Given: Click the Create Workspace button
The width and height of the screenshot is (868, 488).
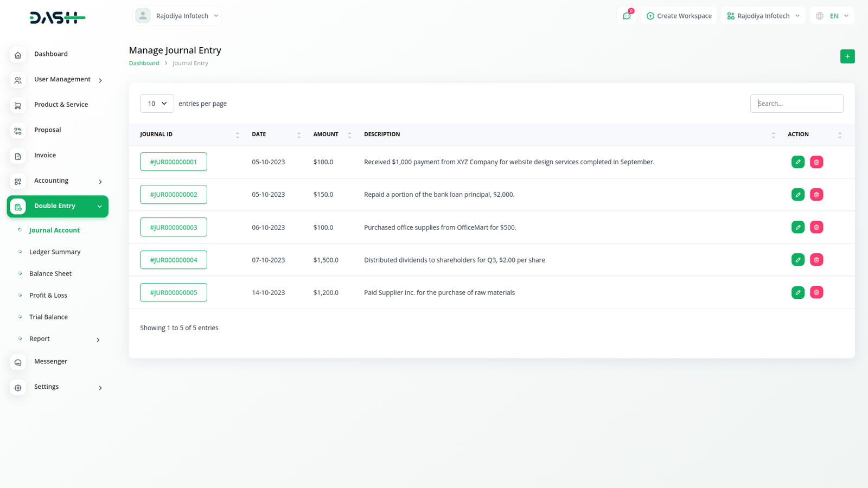Looking at the screenshot, I should click(679, 16).
